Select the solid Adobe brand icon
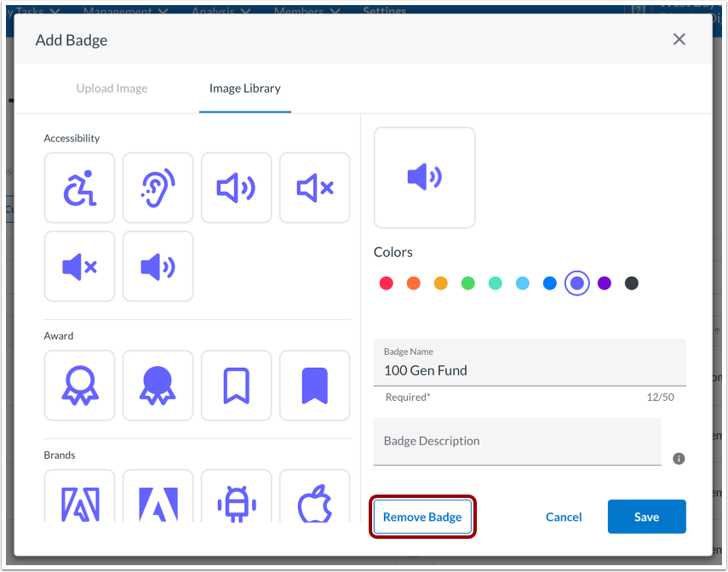Image resolution: width=728 pixels, height=572 pixels. tap(158, 496)
